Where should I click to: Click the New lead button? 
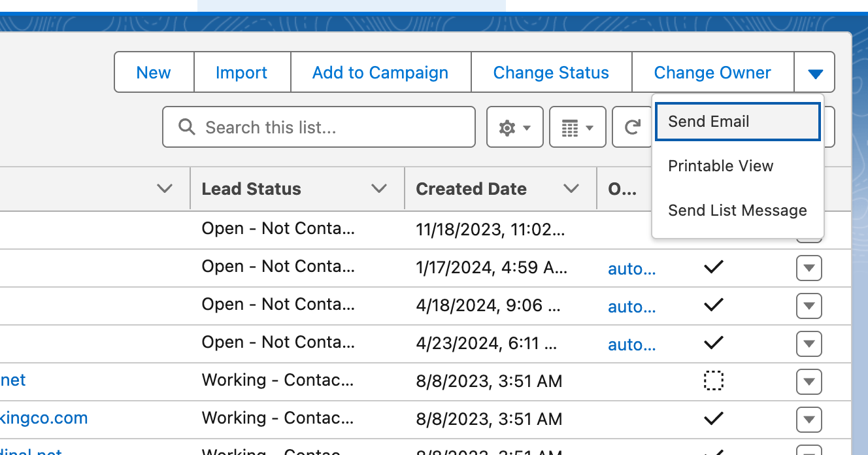[x=154, y=73]
